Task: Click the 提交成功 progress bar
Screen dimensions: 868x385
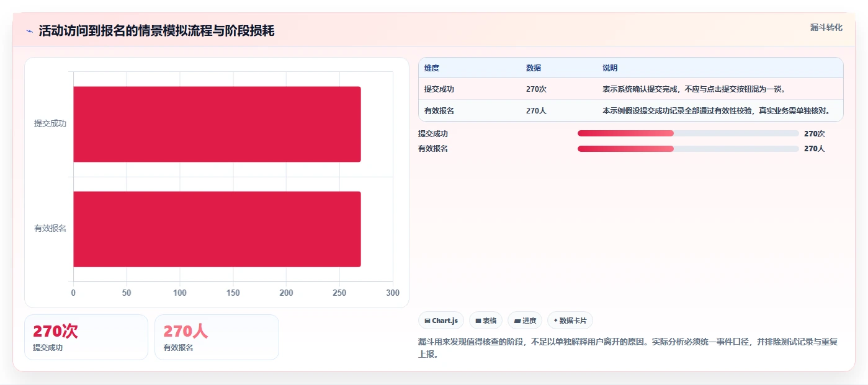Action: (x=688, y=133)
